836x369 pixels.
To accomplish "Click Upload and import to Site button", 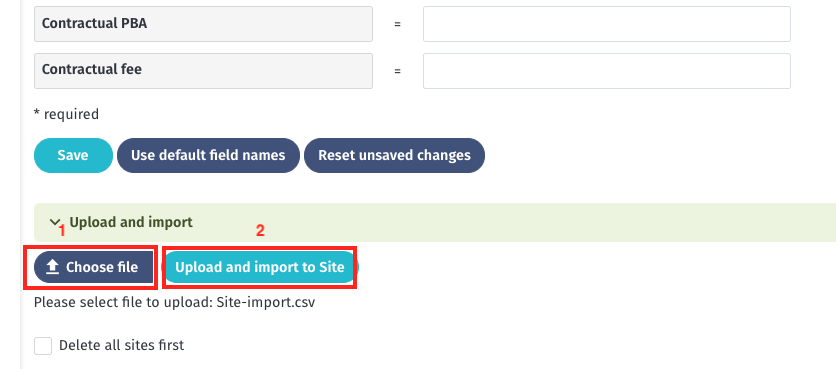I will tap(260, 267).
